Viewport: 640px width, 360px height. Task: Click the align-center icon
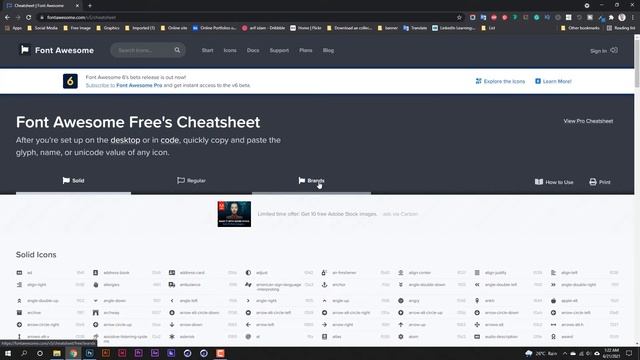pos(401,273)
